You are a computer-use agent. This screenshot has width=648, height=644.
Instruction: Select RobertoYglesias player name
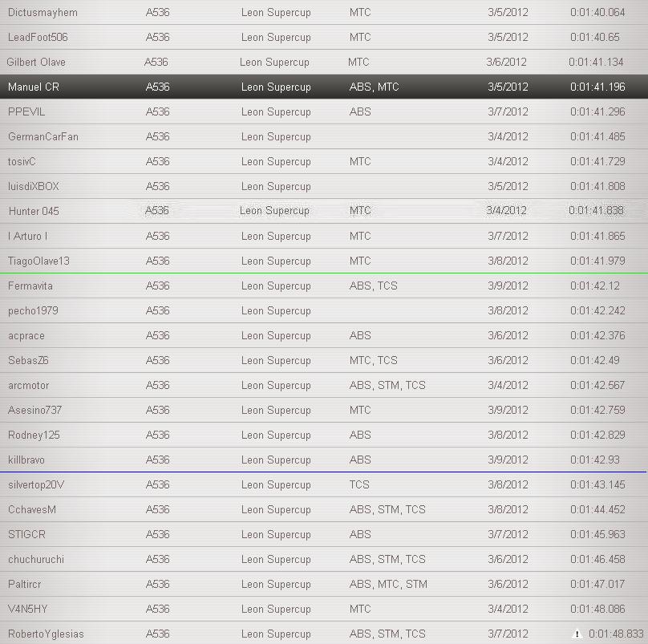(x=46, y=634)
